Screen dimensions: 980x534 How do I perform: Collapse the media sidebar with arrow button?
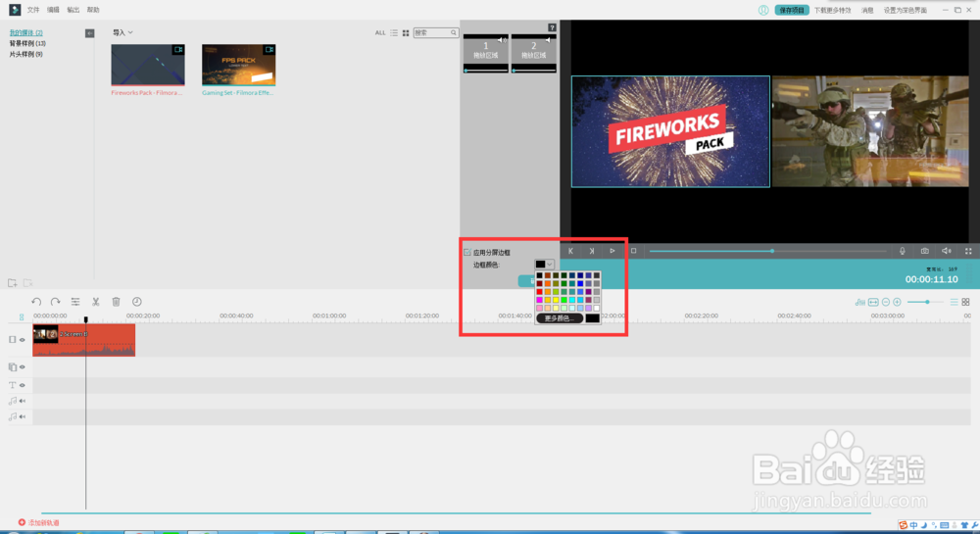(90, 33)
